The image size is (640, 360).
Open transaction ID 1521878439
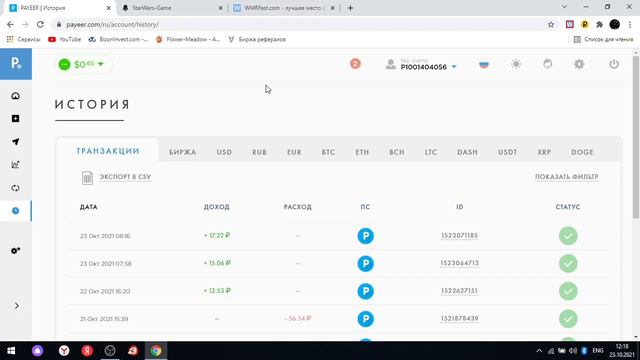459,318
